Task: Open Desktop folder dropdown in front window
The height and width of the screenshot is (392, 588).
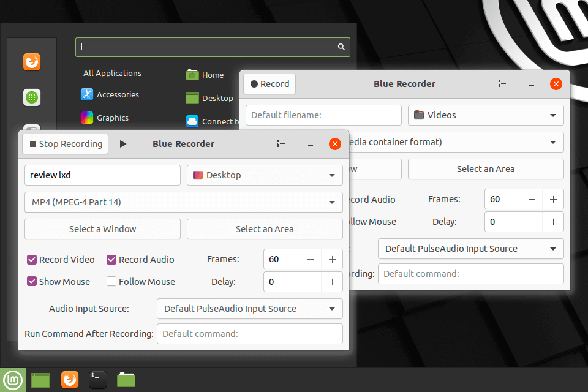Action: click(265, 175)
